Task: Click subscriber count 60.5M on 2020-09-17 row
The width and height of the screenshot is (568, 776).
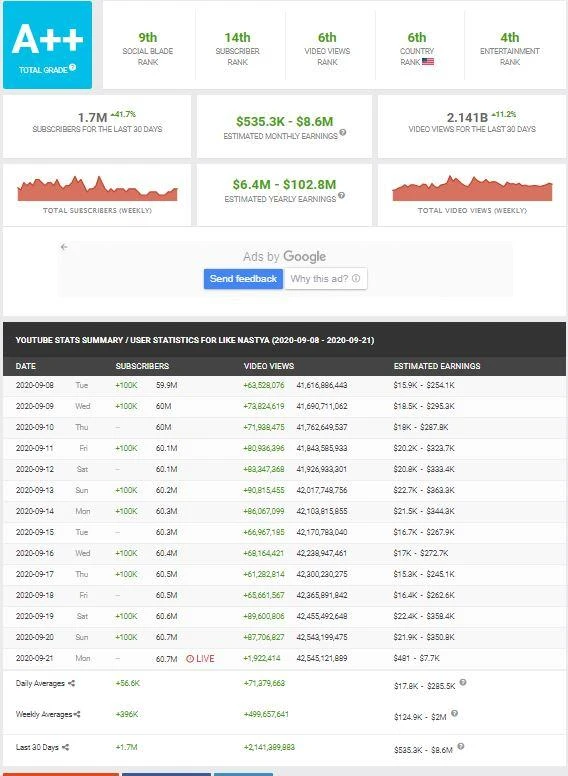Action: (167, 575)
